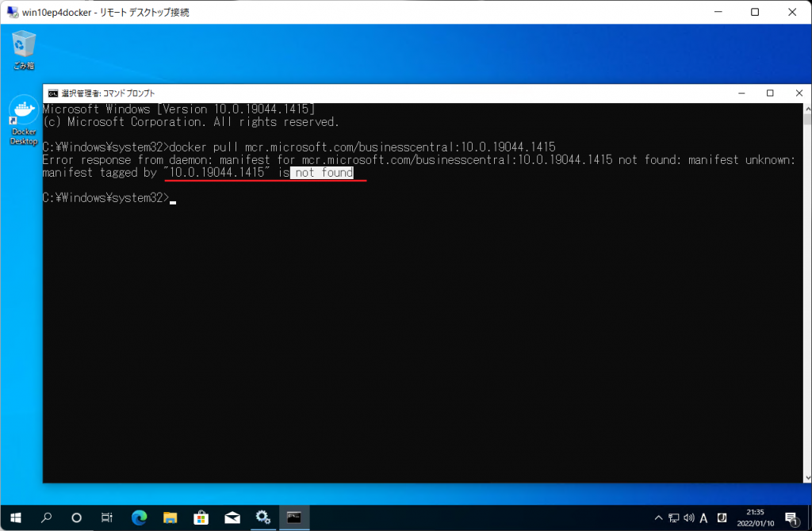Click the quoted "10.0.19044.1415" tag text
812x531 pixels.
coord(217,172)
